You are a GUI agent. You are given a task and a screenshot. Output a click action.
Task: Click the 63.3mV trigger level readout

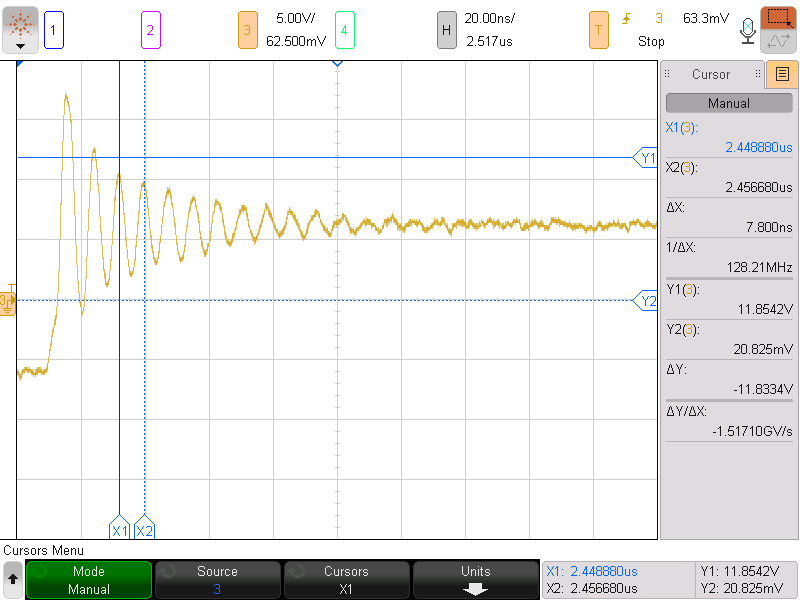(706, 18)
